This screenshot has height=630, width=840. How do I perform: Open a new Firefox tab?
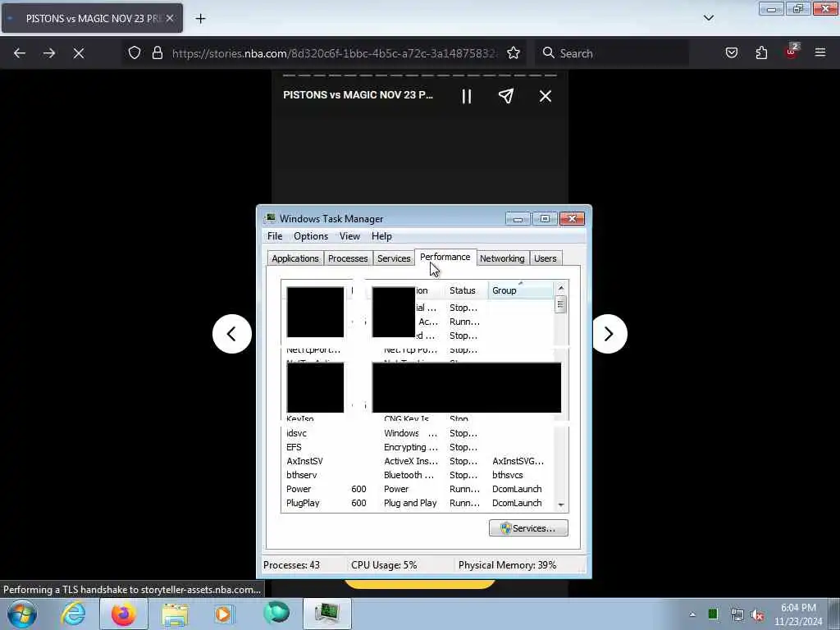(x=200, y=19)
